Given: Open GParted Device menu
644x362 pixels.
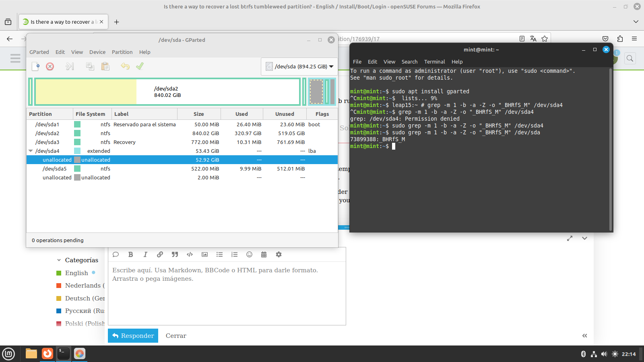Looking at the screenshot, I should pos(97,52).
